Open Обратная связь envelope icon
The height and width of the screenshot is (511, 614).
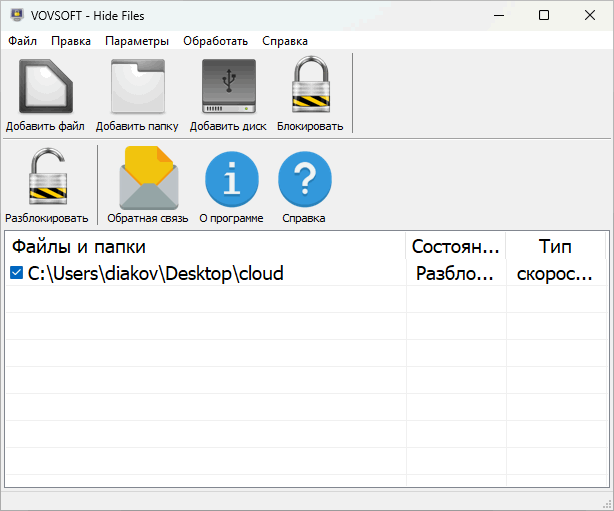[x=148, y=178]
